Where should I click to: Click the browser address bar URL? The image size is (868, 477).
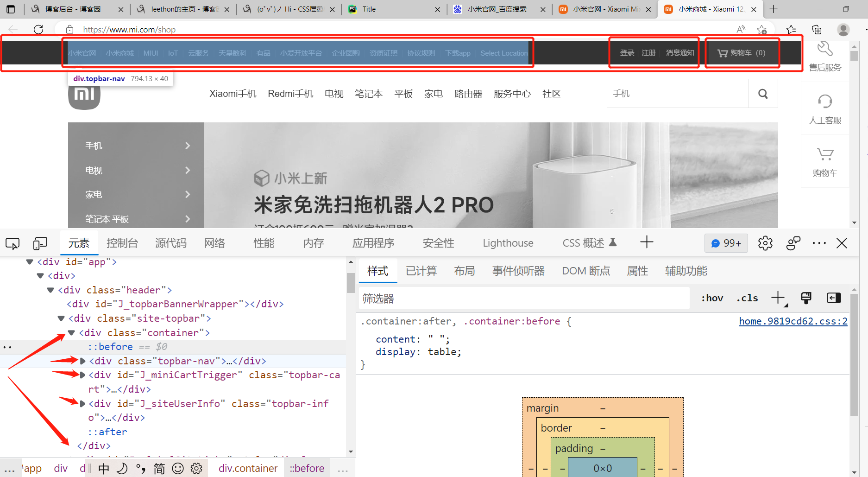[129, 30]
